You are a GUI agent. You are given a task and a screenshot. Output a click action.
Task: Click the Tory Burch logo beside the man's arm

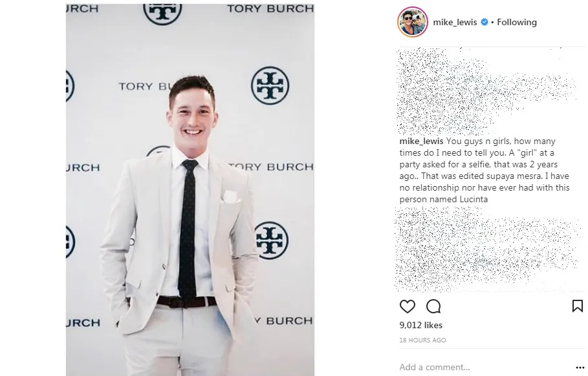point(272,240)
